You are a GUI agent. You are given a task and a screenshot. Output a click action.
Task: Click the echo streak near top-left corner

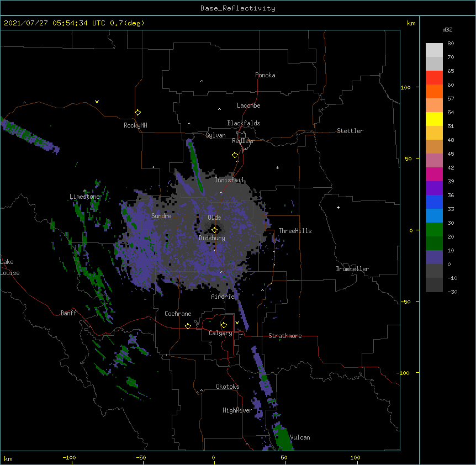(x=30, y=135)
